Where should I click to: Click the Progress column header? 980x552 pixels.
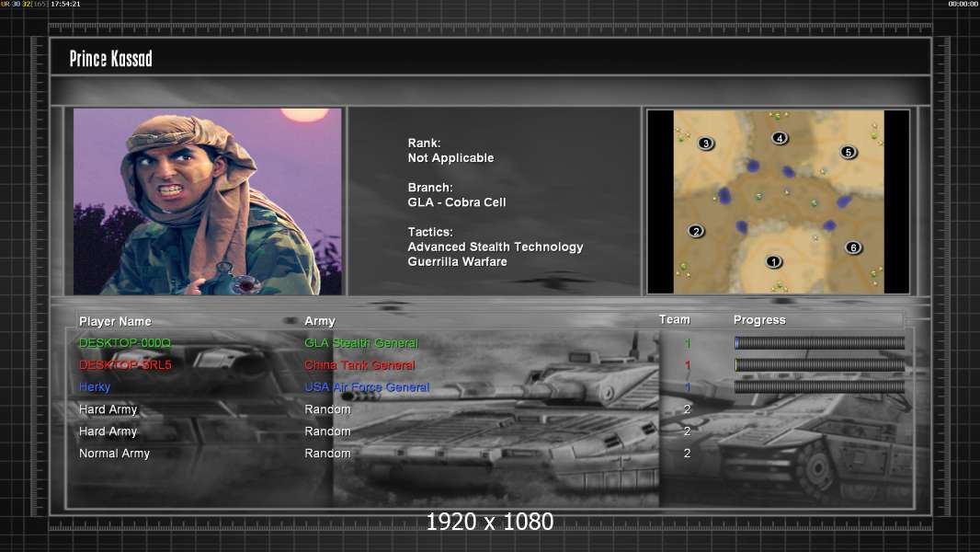click(759, 320)
